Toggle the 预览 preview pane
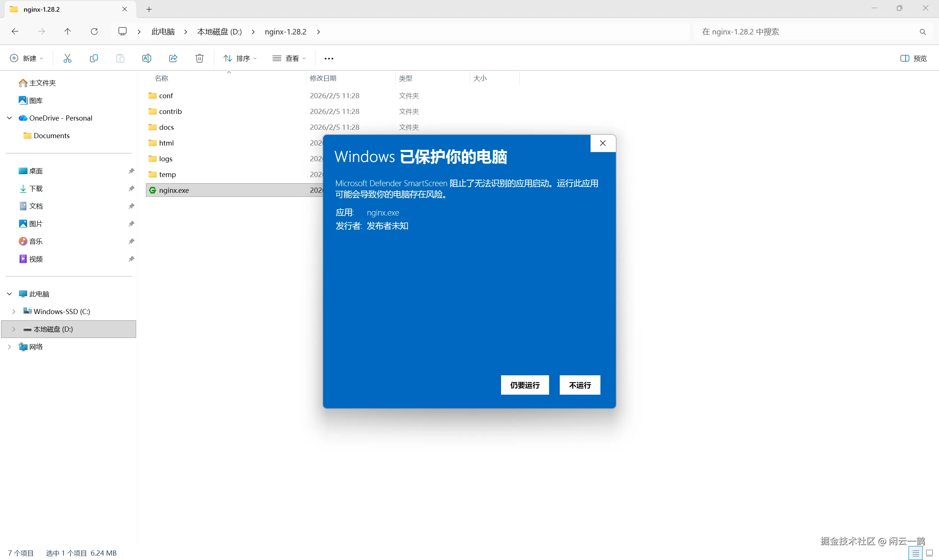This screenshot has height=560, width=939. coord(913,58)
